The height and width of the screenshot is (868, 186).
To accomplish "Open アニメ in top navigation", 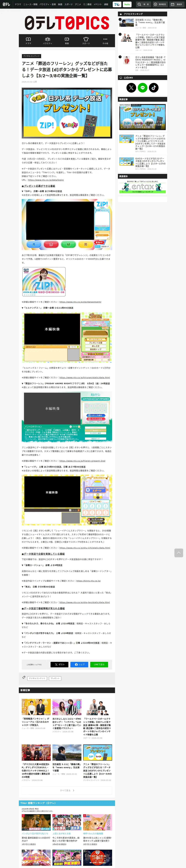I will coord(78,4).
